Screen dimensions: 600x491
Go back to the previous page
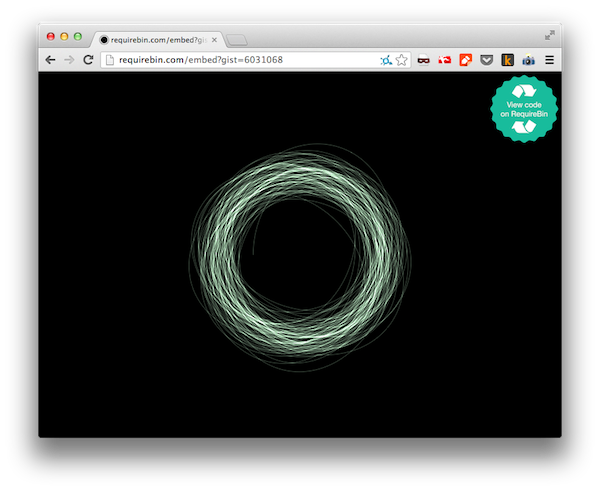[50, 60]
